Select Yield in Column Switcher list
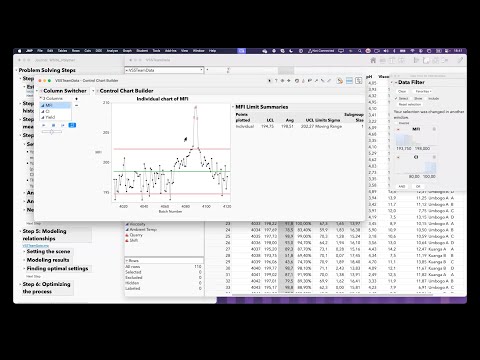Viewport: 480px width, 360px height. pos(56,117)
